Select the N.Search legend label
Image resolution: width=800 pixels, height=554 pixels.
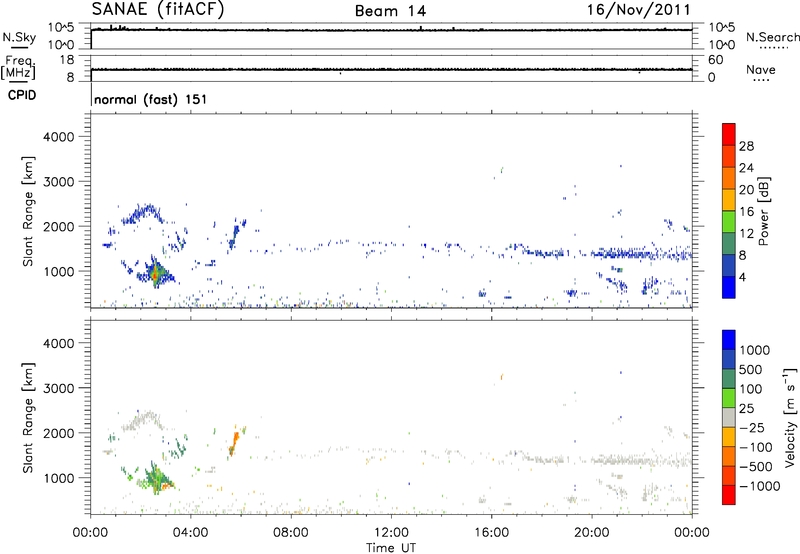tap(773, 37)
